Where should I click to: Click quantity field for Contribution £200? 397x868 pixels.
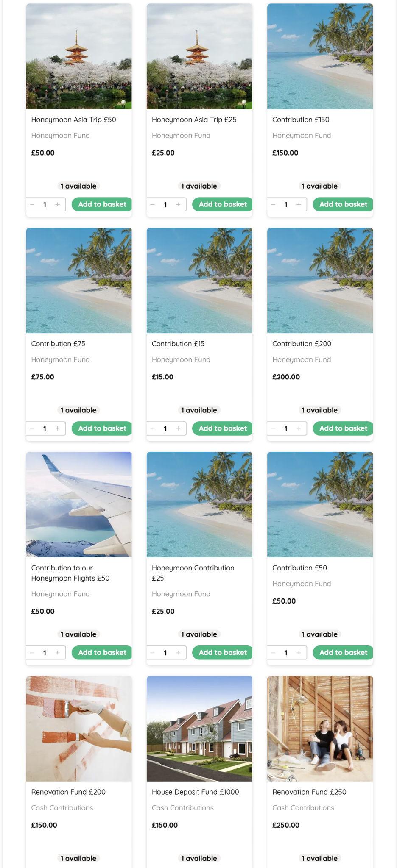[286, 428]
